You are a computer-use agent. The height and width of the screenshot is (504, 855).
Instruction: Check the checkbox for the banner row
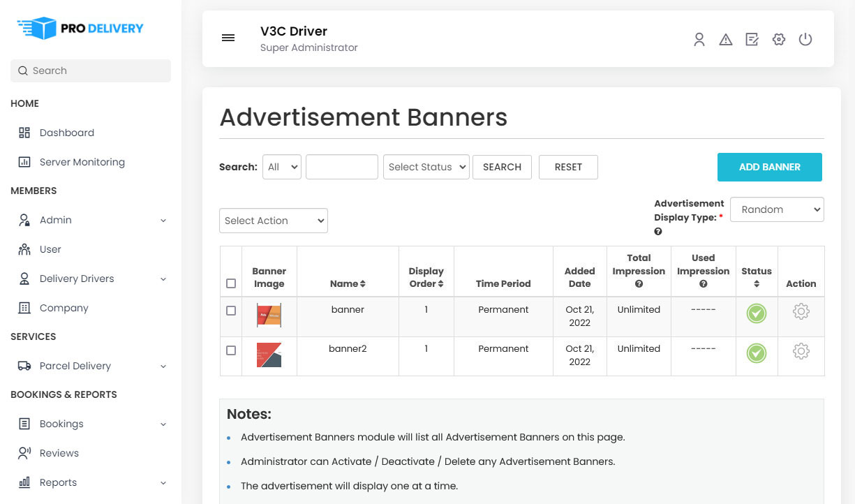click(x=230, y=311)
